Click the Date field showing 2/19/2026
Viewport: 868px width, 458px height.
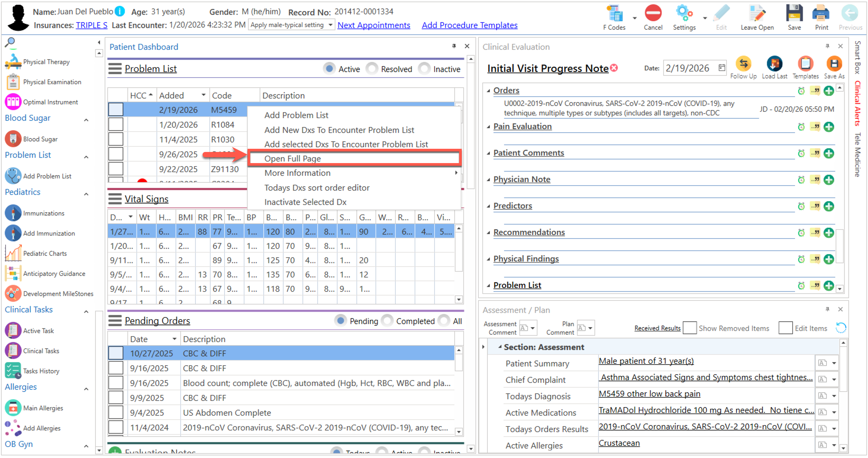coord(687,68)
